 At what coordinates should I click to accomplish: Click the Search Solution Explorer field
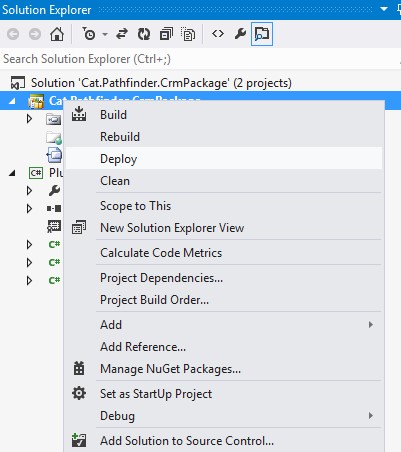pyautogui.click(x=199, y=59)
